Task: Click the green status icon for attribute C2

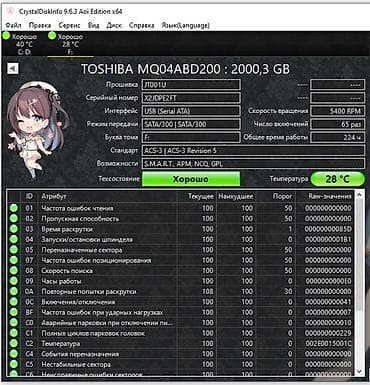Action: pos(14,343)
